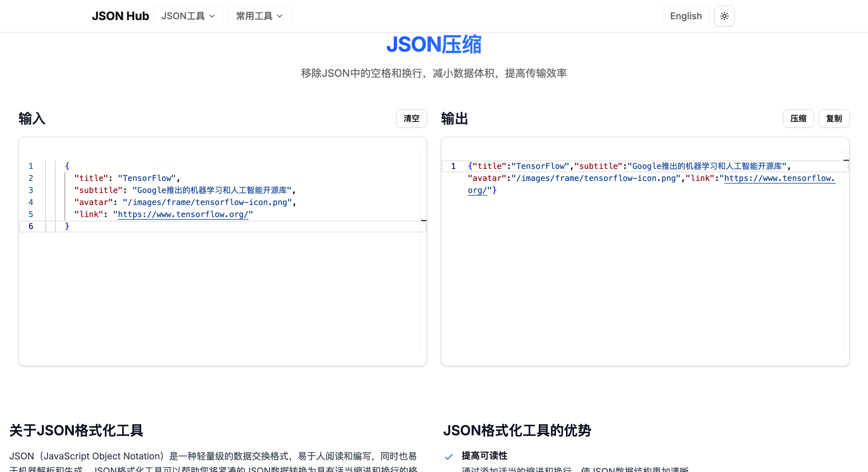Switch language with the English button
The width and height of the screenshot is (868, 472).
point(686,16)
